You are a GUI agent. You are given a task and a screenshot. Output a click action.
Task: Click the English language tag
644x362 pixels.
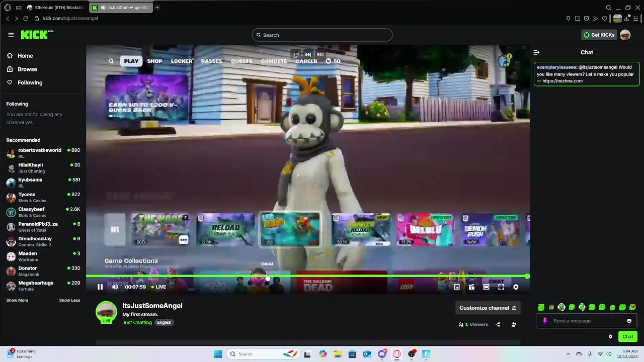(164, 322)
